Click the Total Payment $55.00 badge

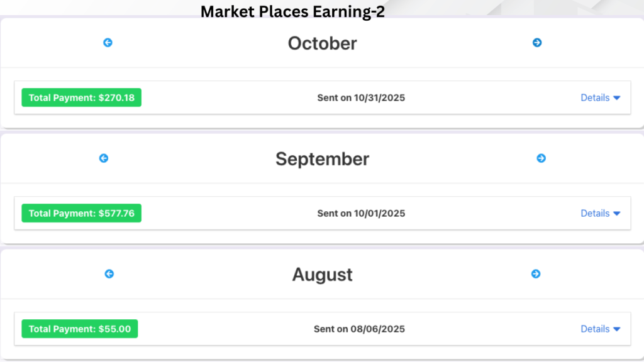point(79,329)
